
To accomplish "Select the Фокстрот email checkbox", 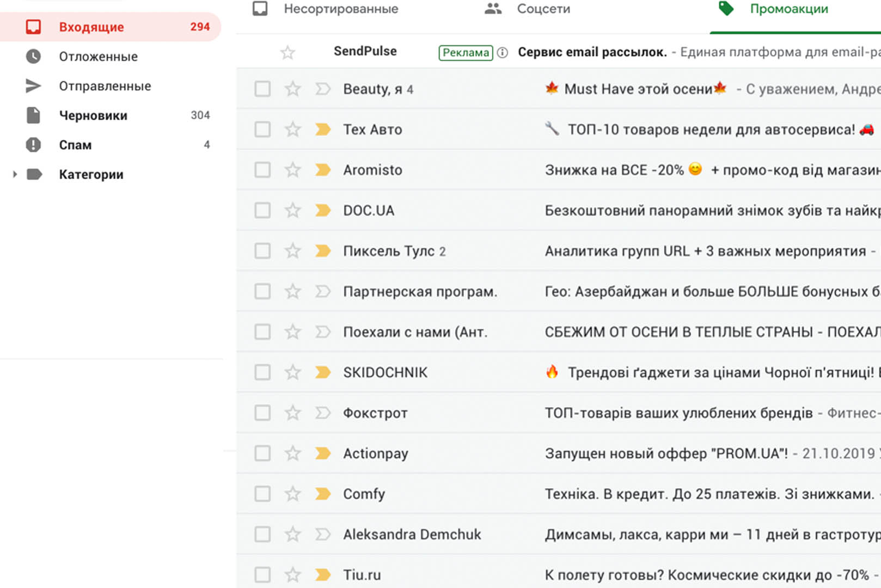I will [x=262, y=413].
